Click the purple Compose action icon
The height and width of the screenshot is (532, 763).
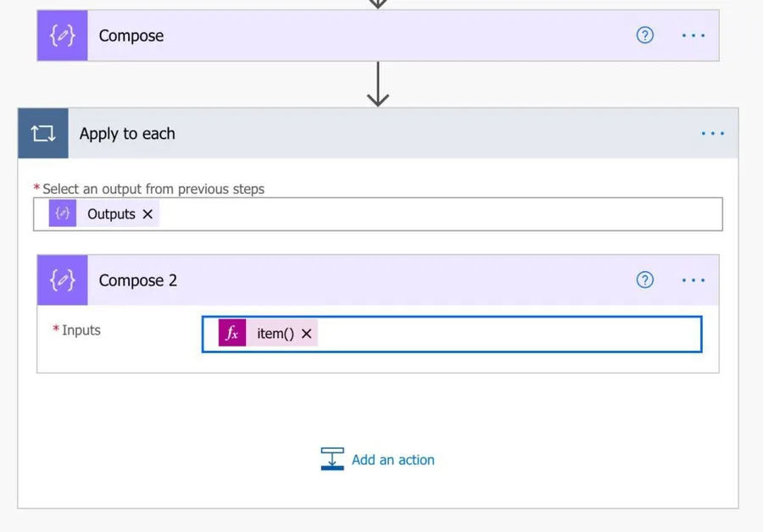(62, 36)
